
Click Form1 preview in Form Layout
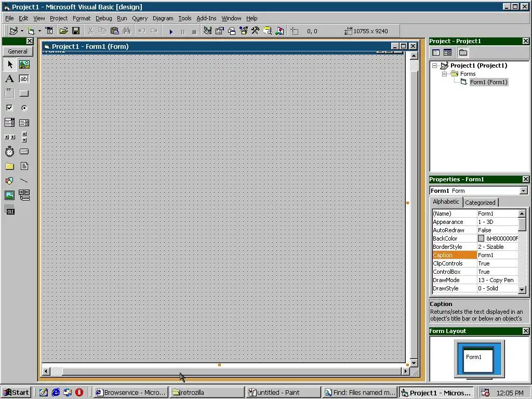[x=478, y=360]
